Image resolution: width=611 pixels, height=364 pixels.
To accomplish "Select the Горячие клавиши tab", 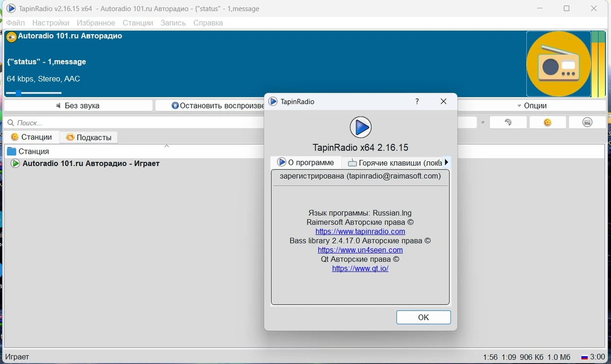I will coord(395,162).
